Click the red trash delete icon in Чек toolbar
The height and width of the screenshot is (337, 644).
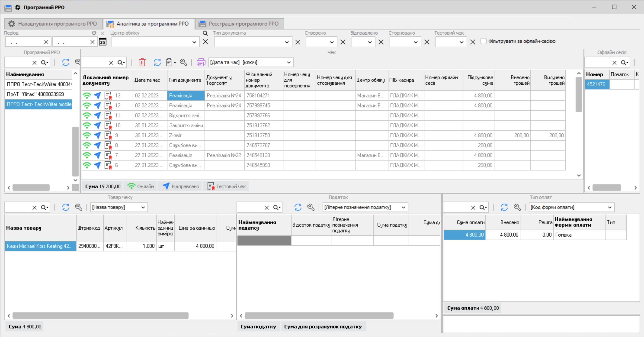click(x=142, y=62)
